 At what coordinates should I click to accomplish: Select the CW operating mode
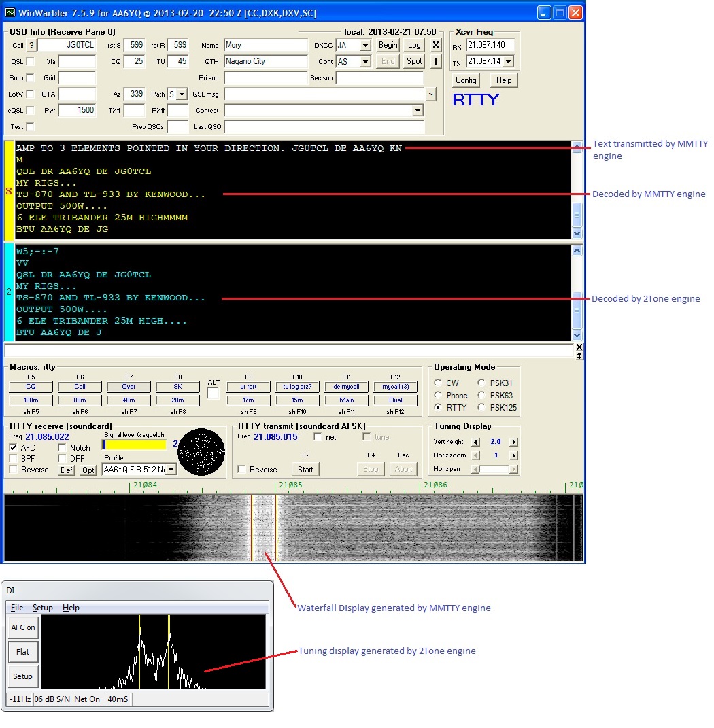(x=438, y=383)
